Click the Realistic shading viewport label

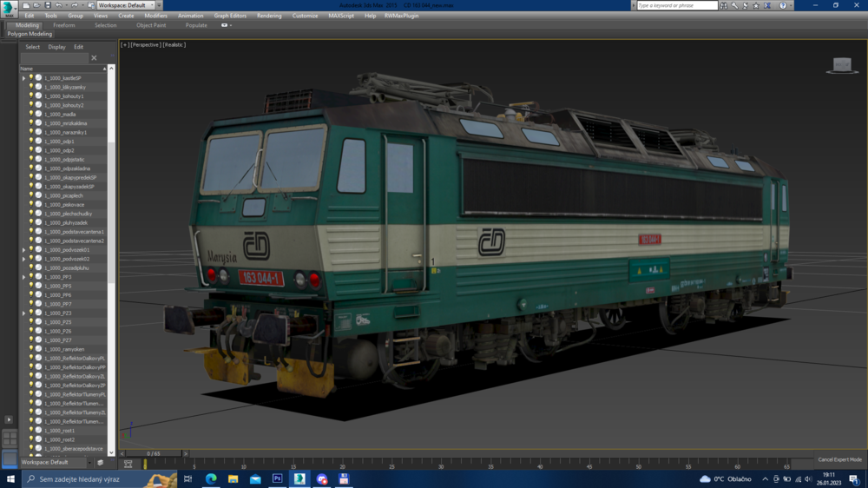pos(174,44)
